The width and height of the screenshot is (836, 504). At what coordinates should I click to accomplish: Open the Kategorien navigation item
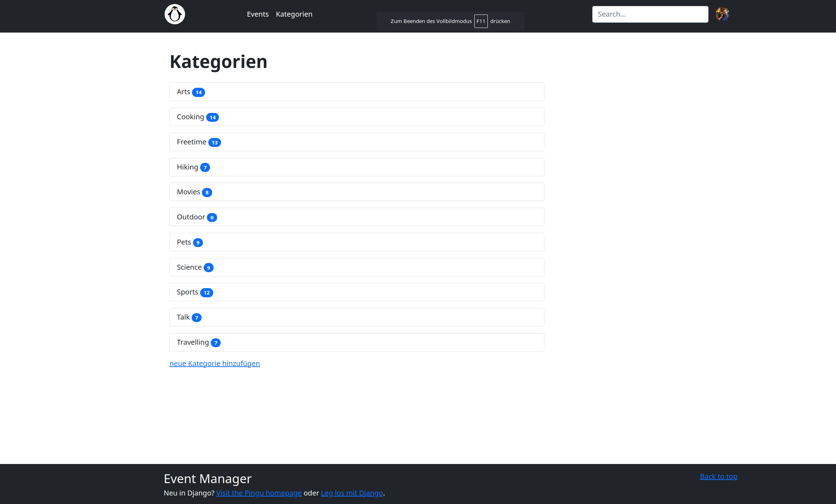[x=294, y=14]
